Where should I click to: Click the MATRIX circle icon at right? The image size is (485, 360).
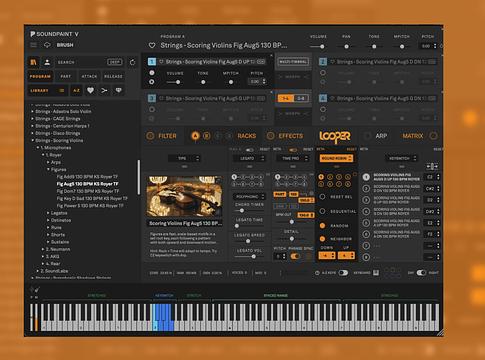433,136
